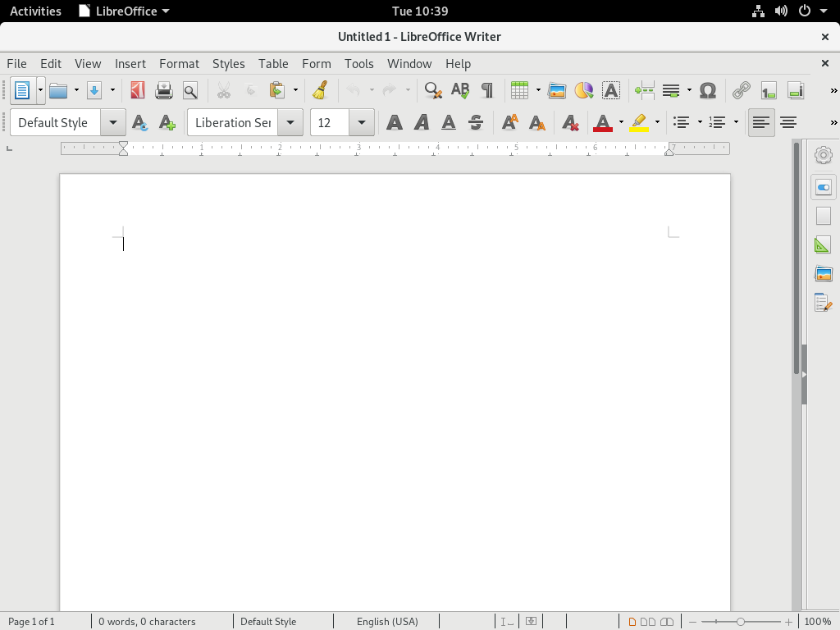This screenshot has width=840, height=630.
Task: Toggle Bold formatting
Action: pyautogui.click(x=395, y=123)
